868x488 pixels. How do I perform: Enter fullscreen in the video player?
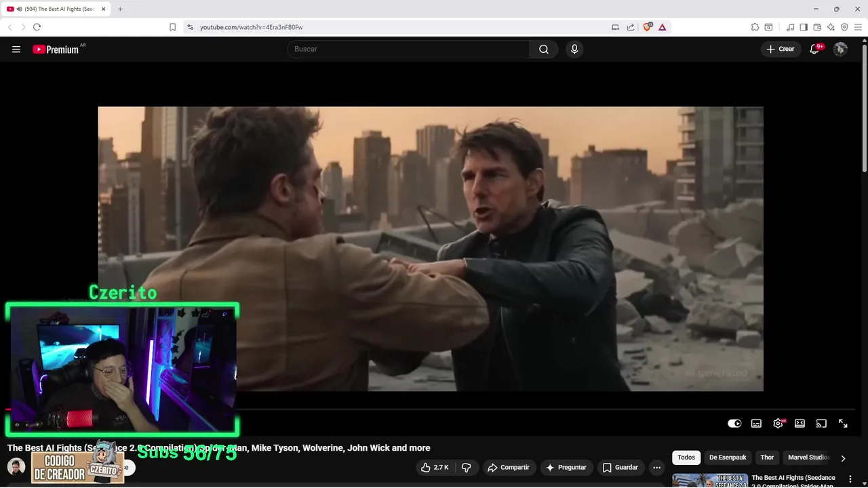[843, 424]
